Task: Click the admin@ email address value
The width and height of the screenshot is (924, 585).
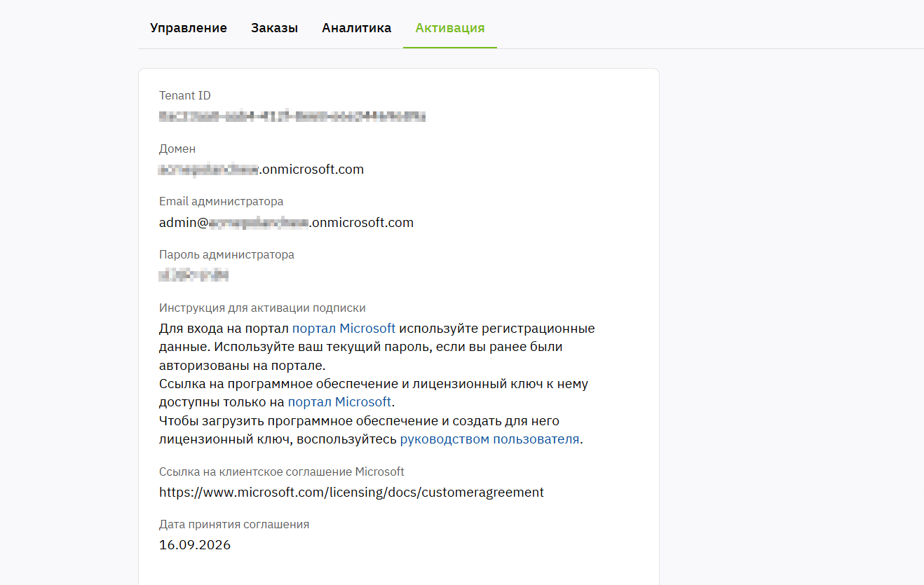Action: coord(286,223)
